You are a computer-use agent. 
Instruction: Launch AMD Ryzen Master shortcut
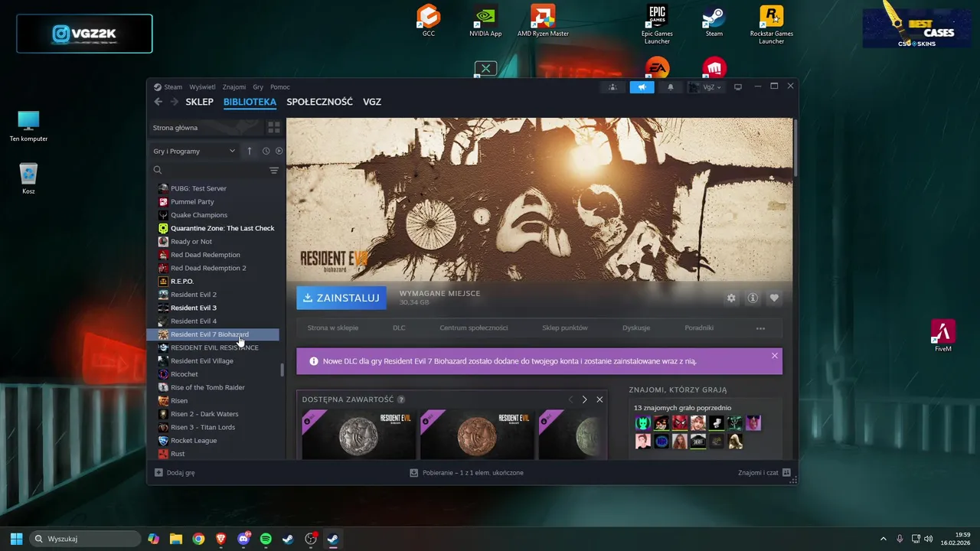(x=543, y=21)
